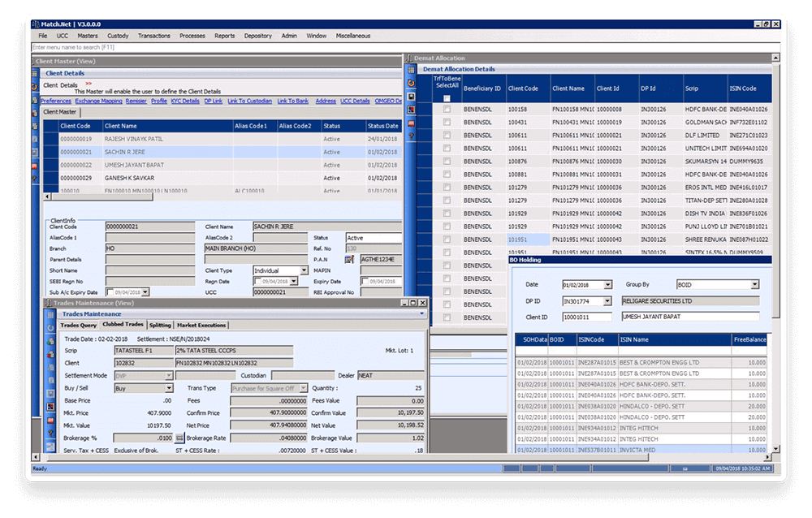
Task: Click greyed save icon in Trades Maintenance sidebar
Action: [50, 394]
